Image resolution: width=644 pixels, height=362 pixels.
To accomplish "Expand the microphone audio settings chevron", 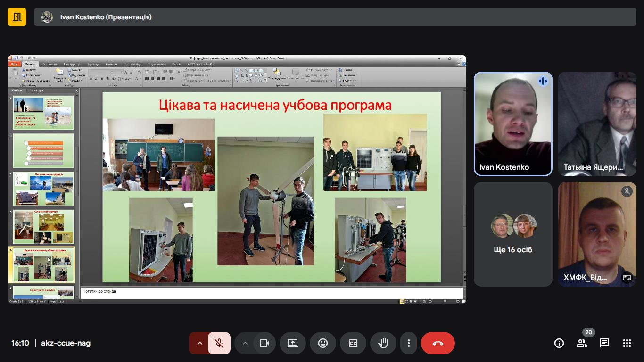I will pos(199,343).
